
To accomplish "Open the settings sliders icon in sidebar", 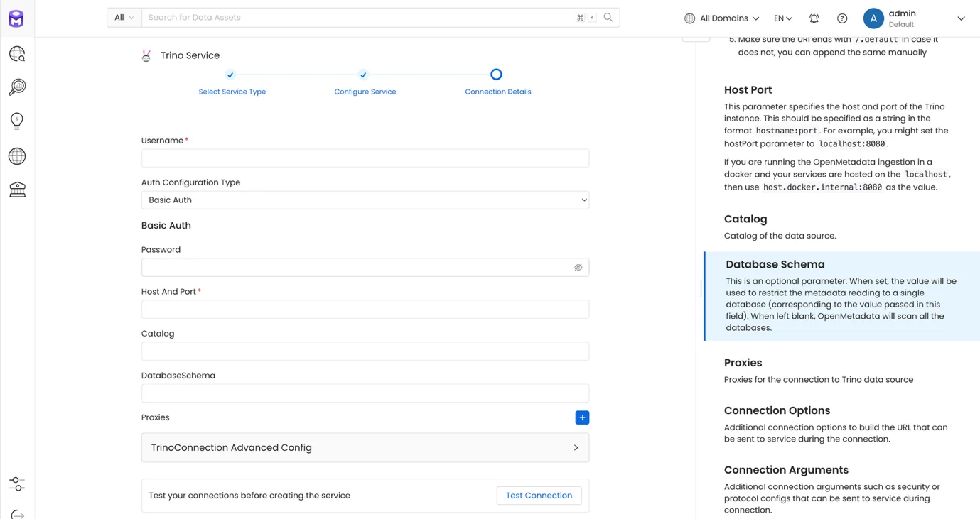I will (17, 484).
